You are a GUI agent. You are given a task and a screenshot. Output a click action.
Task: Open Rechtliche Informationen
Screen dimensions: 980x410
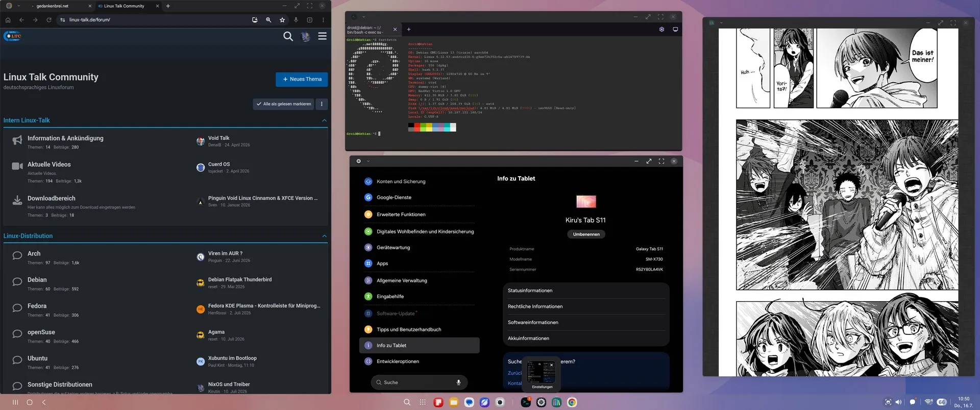click(586, 306)
